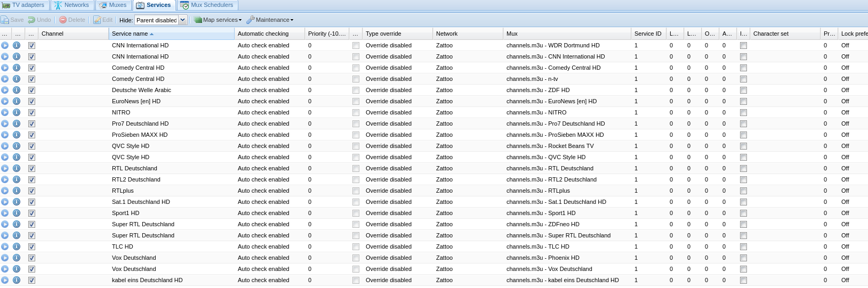The width and height of the screenshot is (868, 288).
Task: Sort by Service name column header
Action: tap(172, 34)
